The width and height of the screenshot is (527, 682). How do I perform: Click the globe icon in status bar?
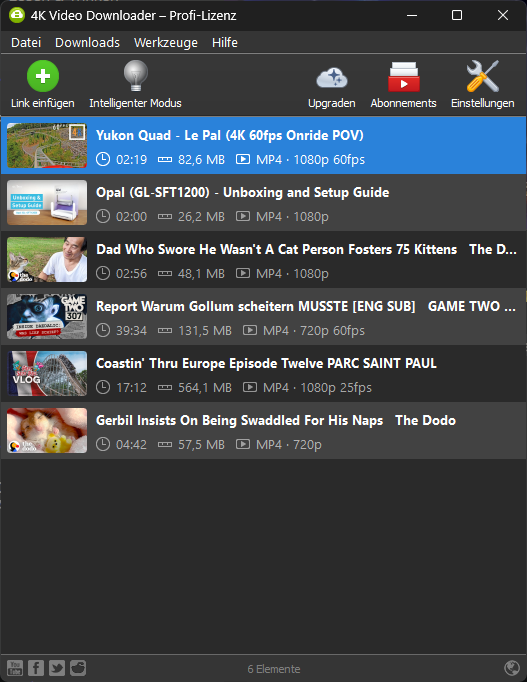click(512, 668)
